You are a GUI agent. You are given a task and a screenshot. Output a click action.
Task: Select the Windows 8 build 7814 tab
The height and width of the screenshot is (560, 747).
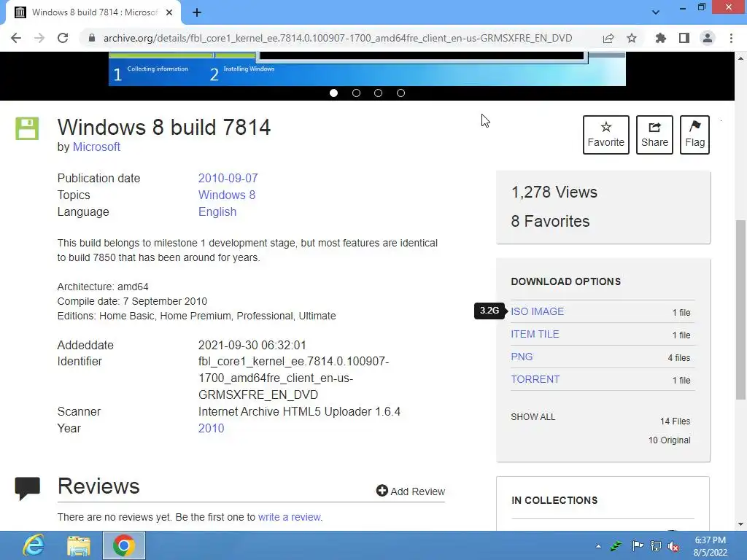(x=93, y=12)
